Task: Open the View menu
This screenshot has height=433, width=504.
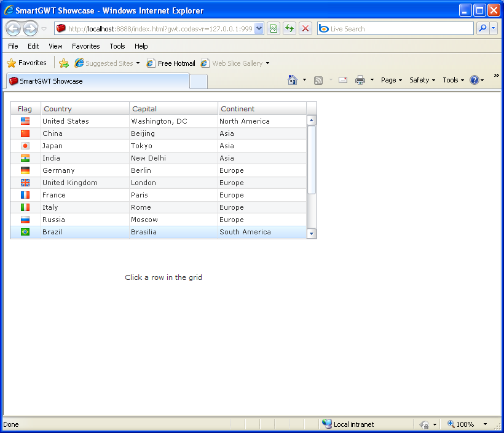Action: pyautogui.click(x=55, y=46)
